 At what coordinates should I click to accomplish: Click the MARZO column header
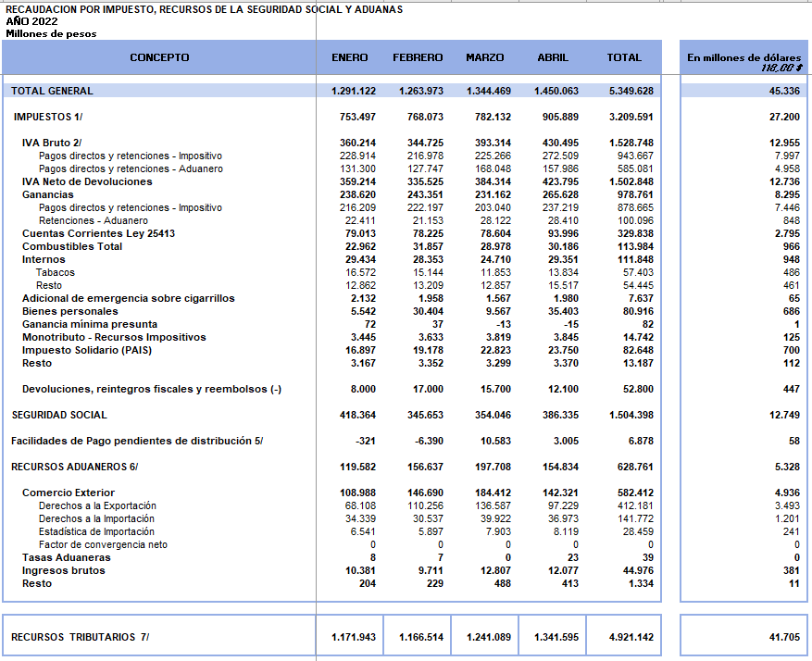(485, 57)
